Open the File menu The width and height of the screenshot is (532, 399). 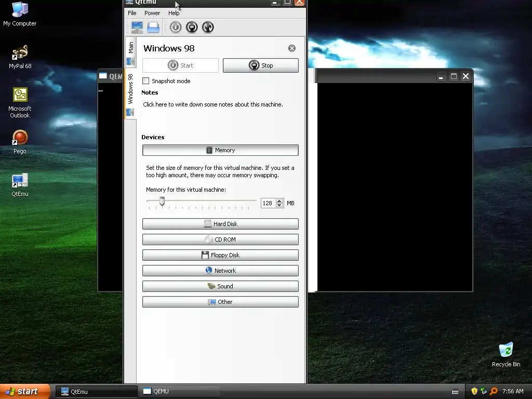(x=132, y=13)
